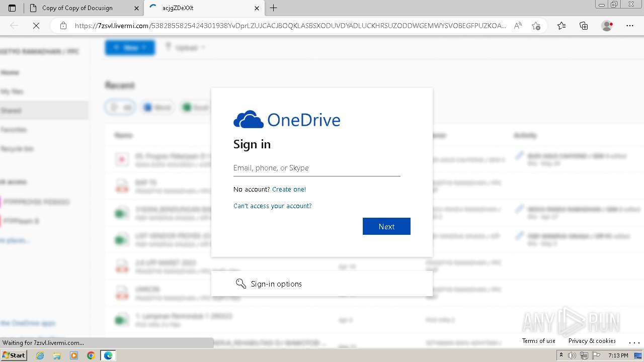Screen dimensions: 644x362
Task: Close the acjgZDeXXt tab
Action: click(x=257, y=8)
